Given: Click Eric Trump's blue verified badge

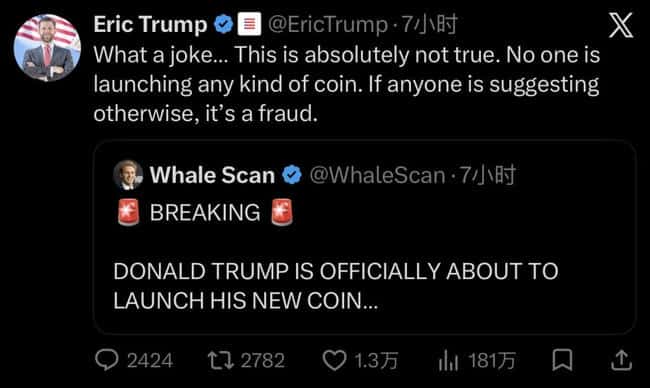Looking at the screenshot, I should pyautogui.click(x=224, y=24).
